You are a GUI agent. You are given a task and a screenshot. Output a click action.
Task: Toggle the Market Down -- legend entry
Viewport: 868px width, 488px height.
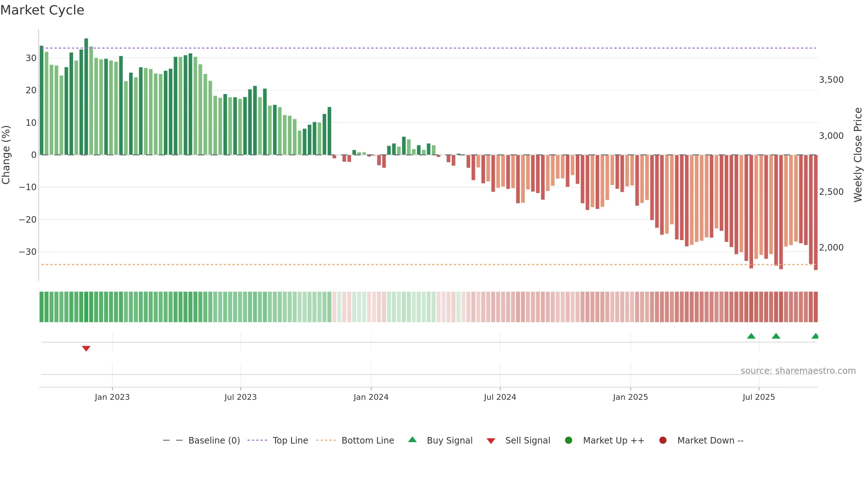pos(701,440)
